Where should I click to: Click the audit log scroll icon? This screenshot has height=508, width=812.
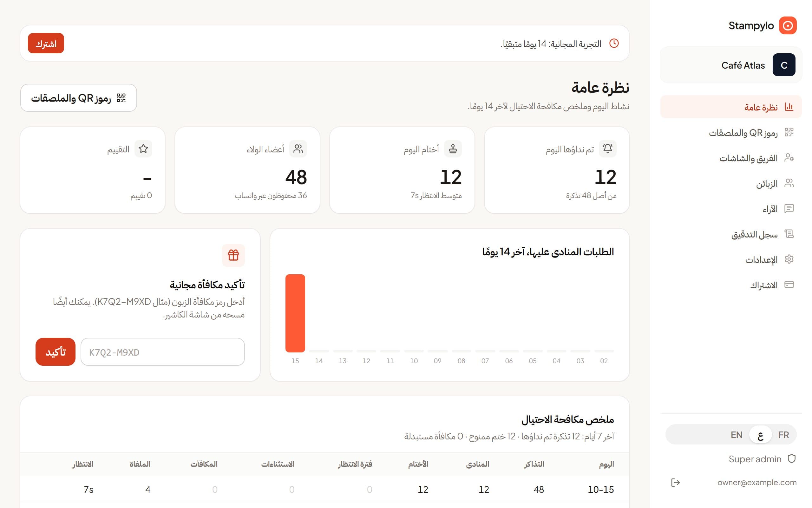pos(789,234)
